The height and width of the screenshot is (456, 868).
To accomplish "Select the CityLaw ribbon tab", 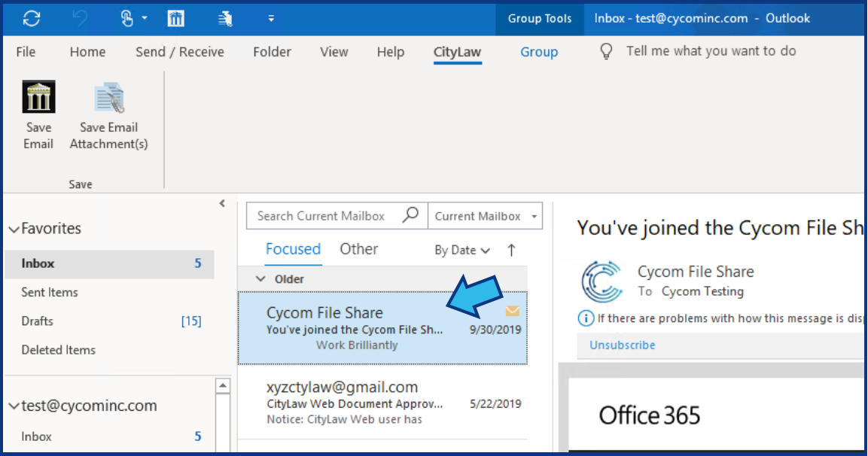I will (x=457, y=52).
